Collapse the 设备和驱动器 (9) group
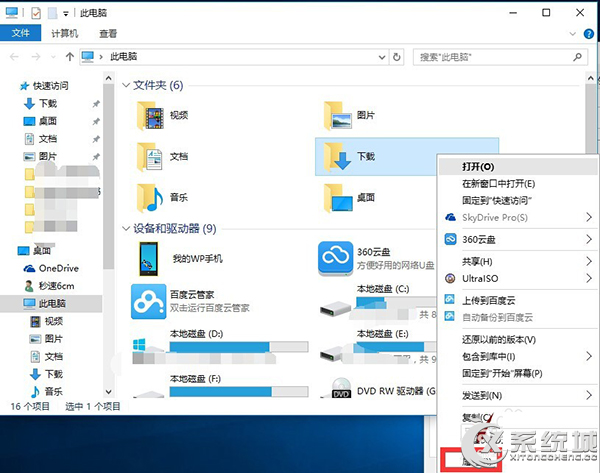The width and height of the screenshot is (600, 473). (126, 228)
